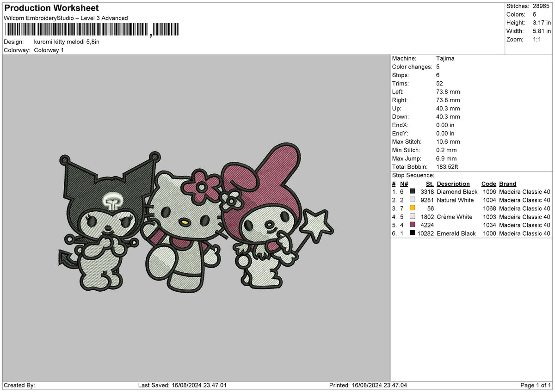Click the 'Stops:' label
The image size is (555, 392).
pyautogui.click(x=401, y=75)
